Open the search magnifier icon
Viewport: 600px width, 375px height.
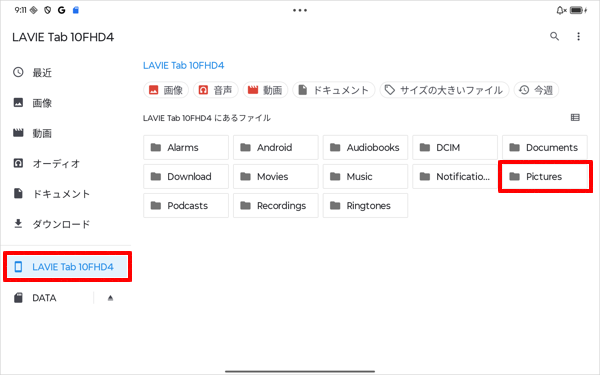(554, 36)
